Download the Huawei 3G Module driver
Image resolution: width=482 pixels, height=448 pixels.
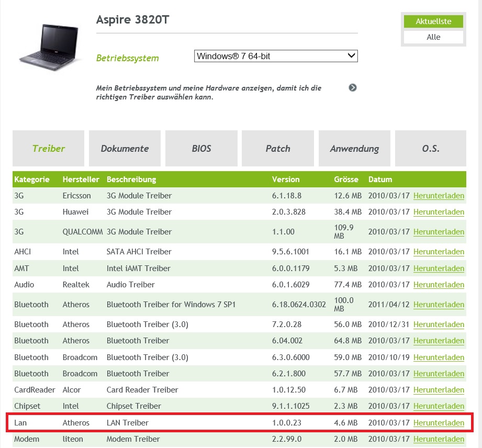[439, 212]
